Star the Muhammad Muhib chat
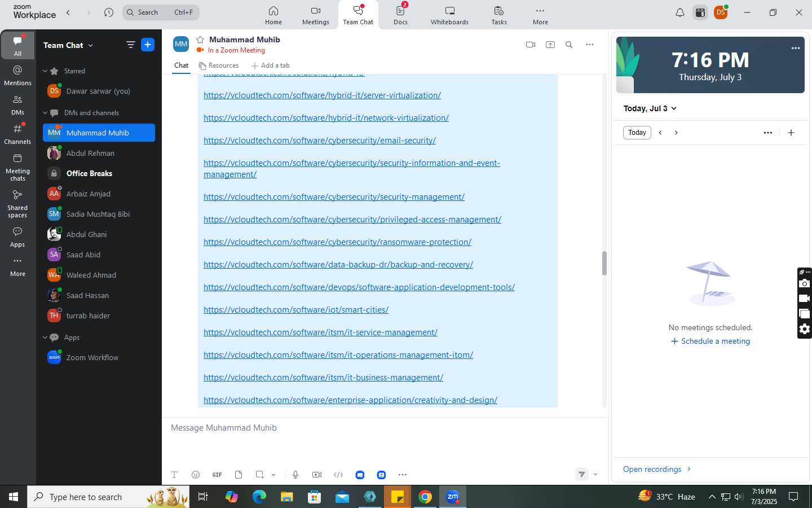 point(200,40)
